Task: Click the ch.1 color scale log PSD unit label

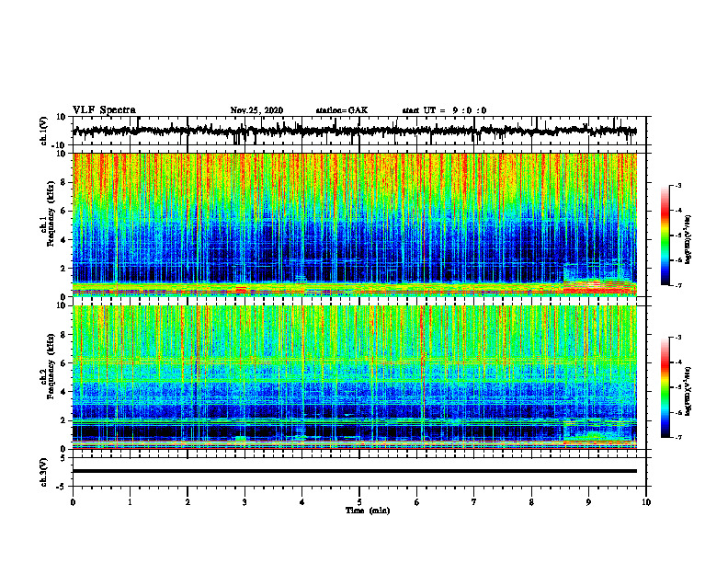Action: (x=688, y=240)
